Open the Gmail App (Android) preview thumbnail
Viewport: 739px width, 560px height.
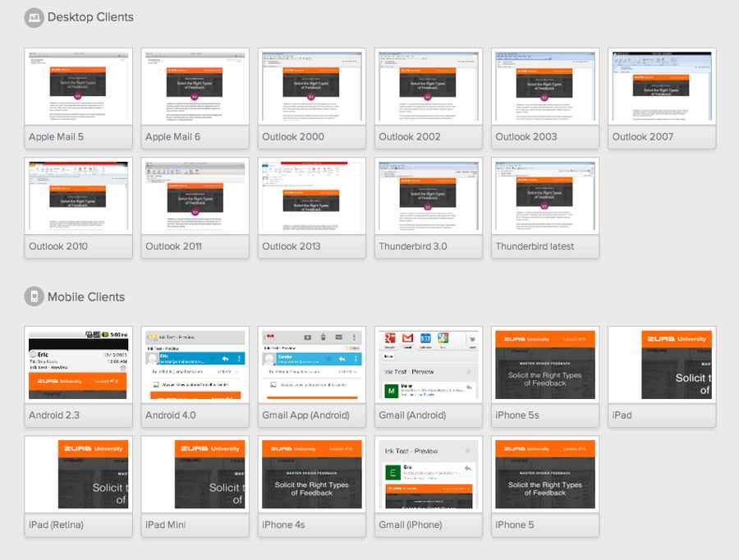point(311,365)
